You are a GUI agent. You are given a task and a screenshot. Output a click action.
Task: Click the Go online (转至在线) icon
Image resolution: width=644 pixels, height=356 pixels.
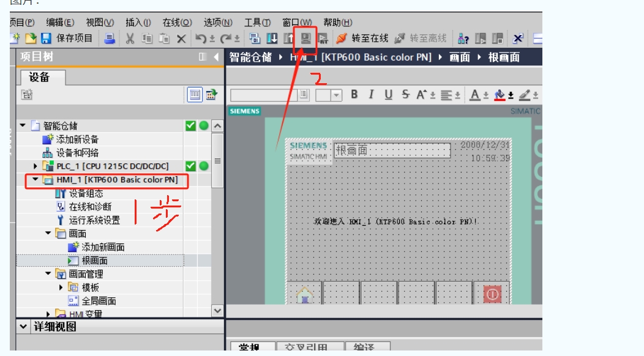342,39
